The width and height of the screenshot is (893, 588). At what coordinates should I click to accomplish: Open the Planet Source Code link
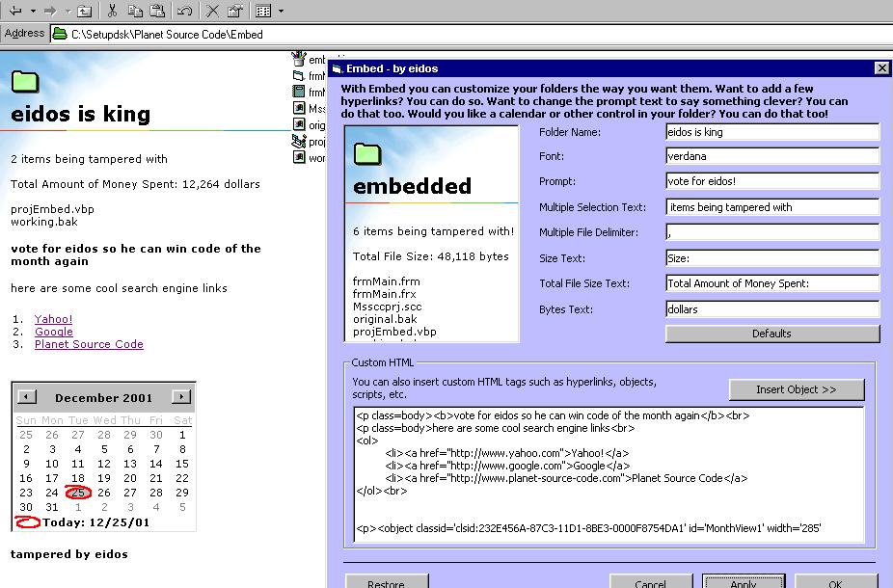point(89,344)
